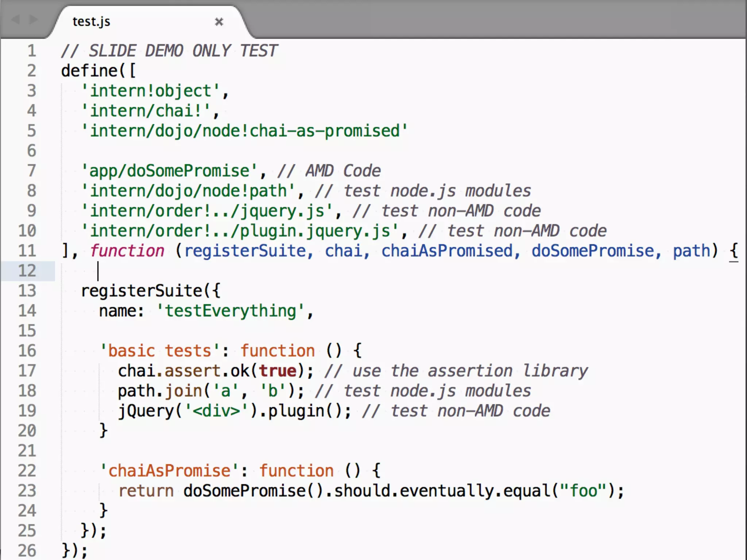Click line number 12 in gutter
This screenshot has width=747, height=560.
(27, 271)
